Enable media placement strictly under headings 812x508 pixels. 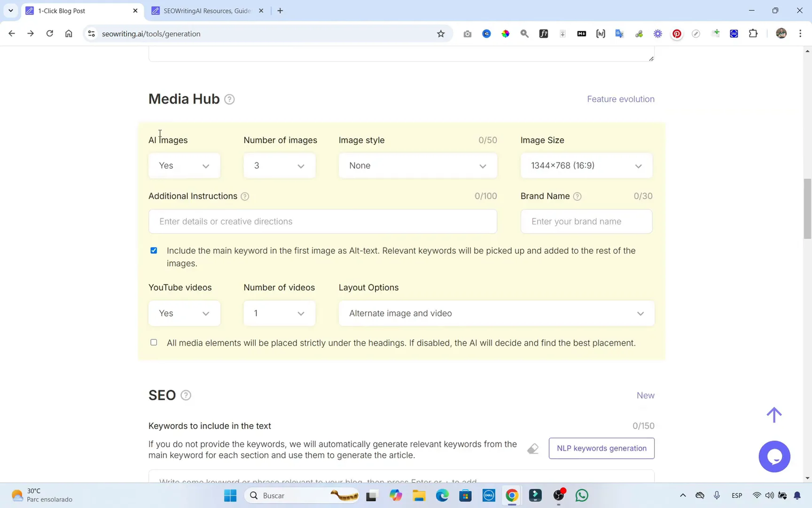tap(153, 342)
